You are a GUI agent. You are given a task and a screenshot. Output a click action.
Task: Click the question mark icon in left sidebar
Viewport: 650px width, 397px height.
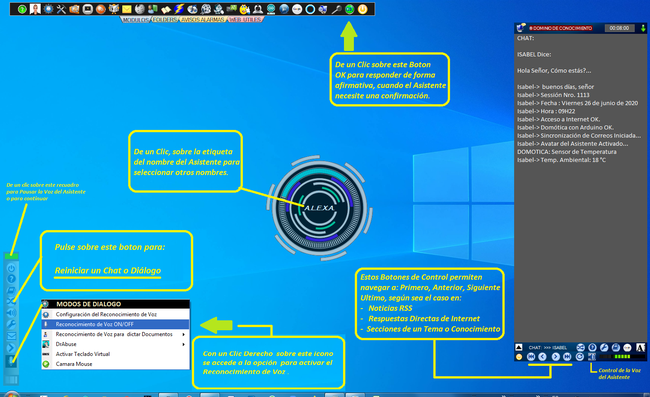11,279
